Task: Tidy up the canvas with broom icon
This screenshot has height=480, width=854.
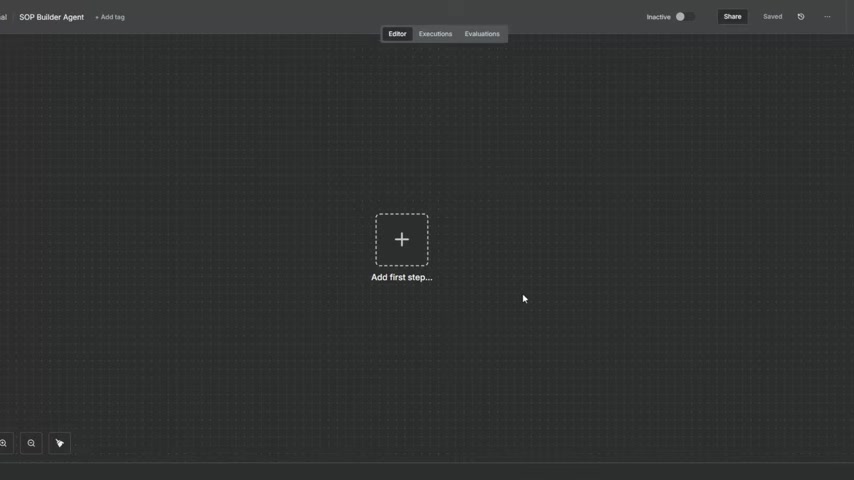Action: click(x=59, y=443)
